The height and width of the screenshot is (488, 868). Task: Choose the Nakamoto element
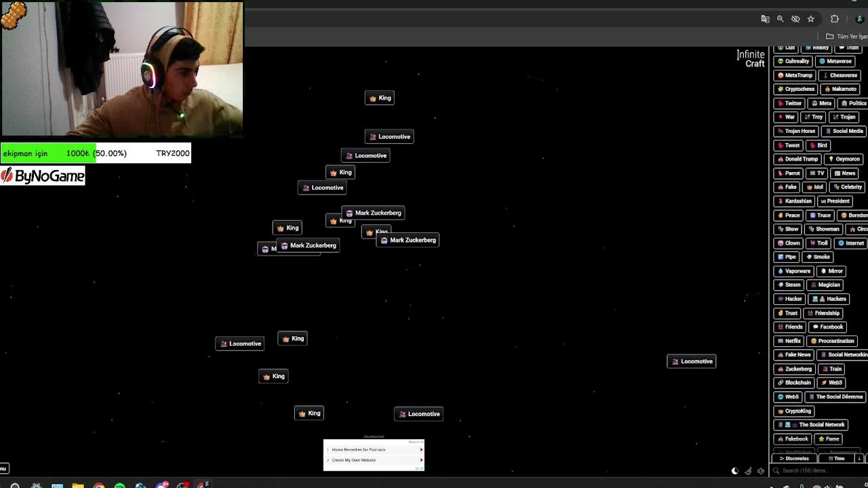[x=840, y=89]
